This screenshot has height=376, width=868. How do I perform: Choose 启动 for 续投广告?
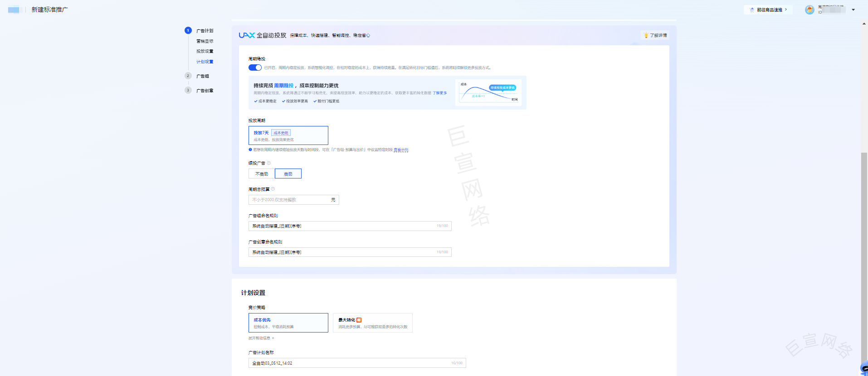pos(288,174)
